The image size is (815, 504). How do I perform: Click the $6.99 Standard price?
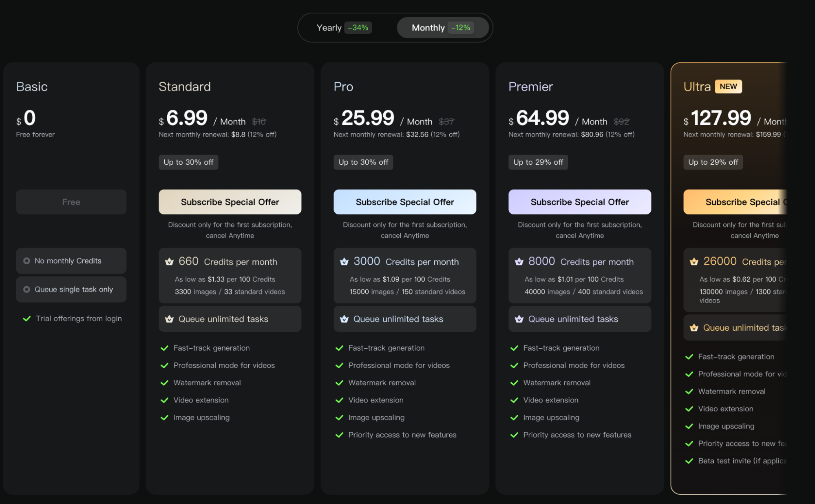pyautogui.click(x=183, y=118)
